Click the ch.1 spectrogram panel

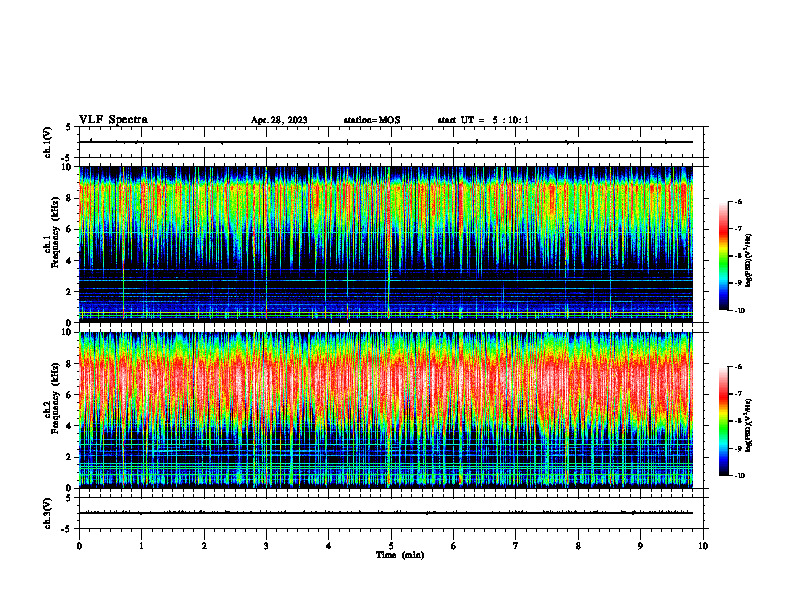(x=386, y=244)
